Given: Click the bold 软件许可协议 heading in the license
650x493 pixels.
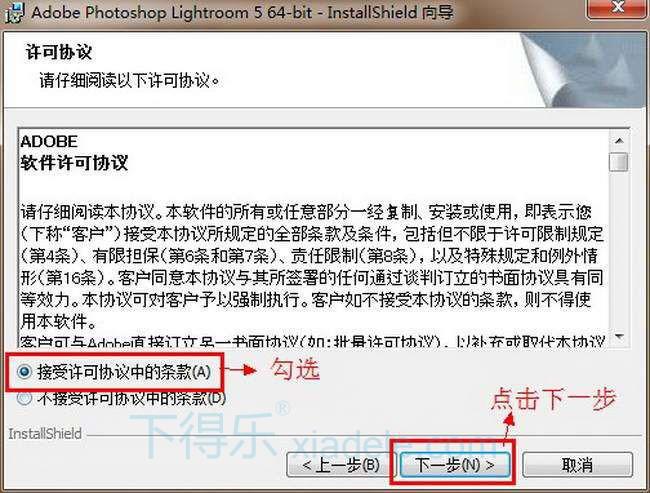Looking at the screenshot, I should [74, 163].
